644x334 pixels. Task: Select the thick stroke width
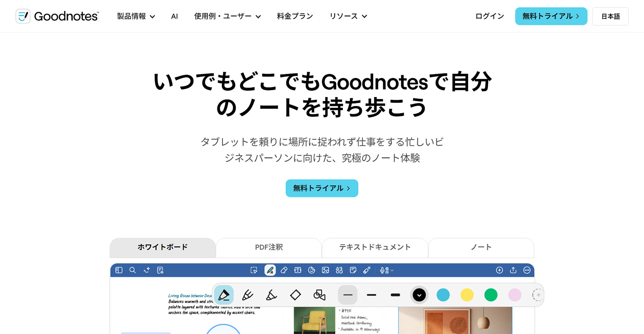point(395,295)
